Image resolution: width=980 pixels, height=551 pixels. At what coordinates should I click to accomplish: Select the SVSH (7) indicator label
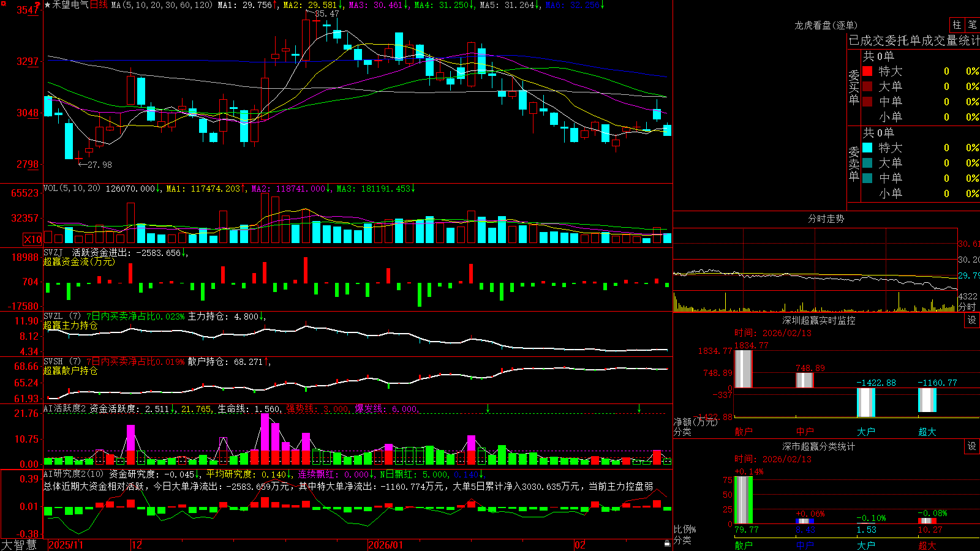[62, 361]
